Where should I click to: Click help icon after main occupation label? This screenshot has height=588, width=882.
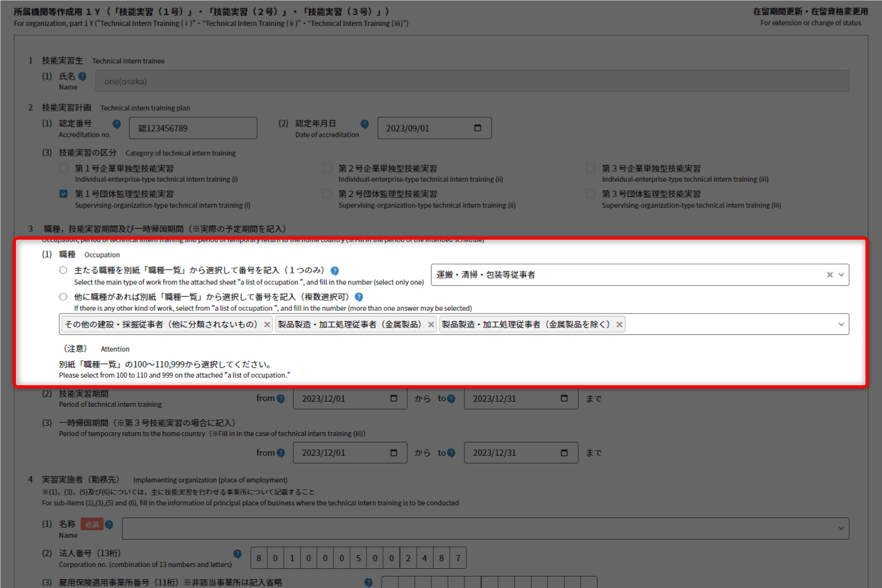pos(334,271)
